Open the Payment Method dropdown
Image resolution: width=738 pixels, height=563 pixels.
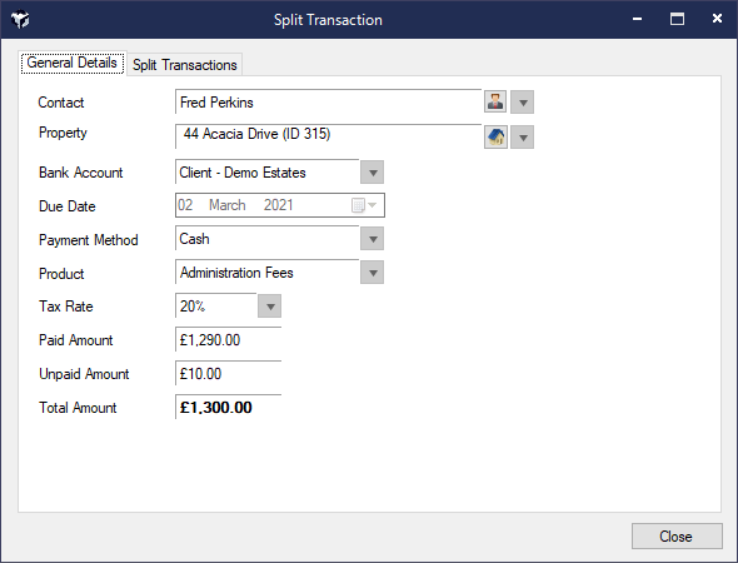[x=371, y=240]
